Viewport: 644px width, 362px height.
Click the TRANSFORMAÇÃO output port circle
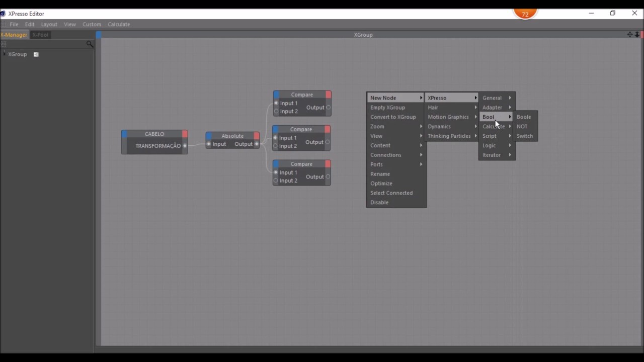tap(185, 146)
